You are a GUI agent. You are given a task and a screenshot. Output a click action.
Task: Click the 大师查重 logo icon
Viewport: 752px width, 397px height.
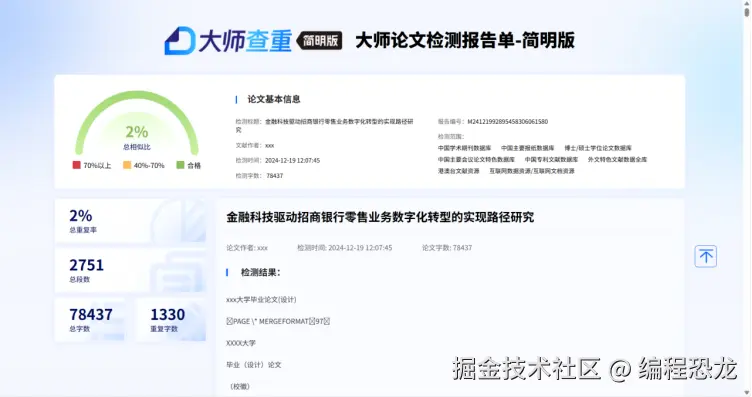tap(180, 41)
